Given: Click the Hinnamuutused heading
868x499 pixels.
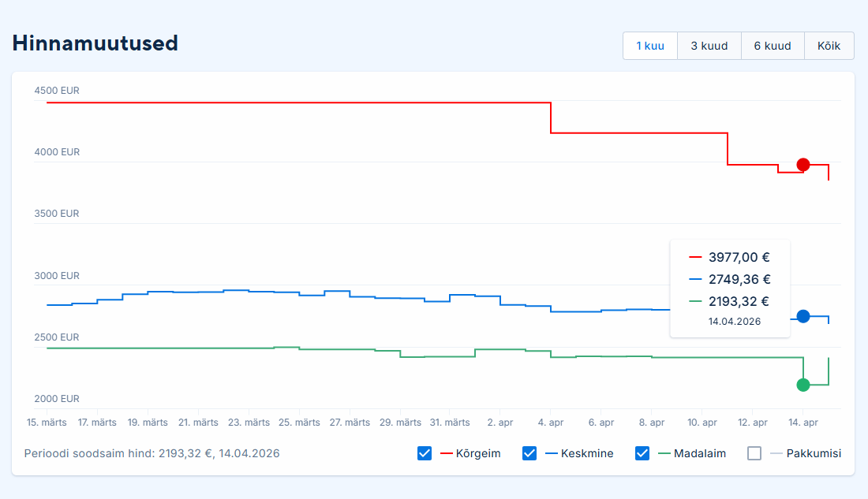Looking at the screenshot, I should (95, 43).
